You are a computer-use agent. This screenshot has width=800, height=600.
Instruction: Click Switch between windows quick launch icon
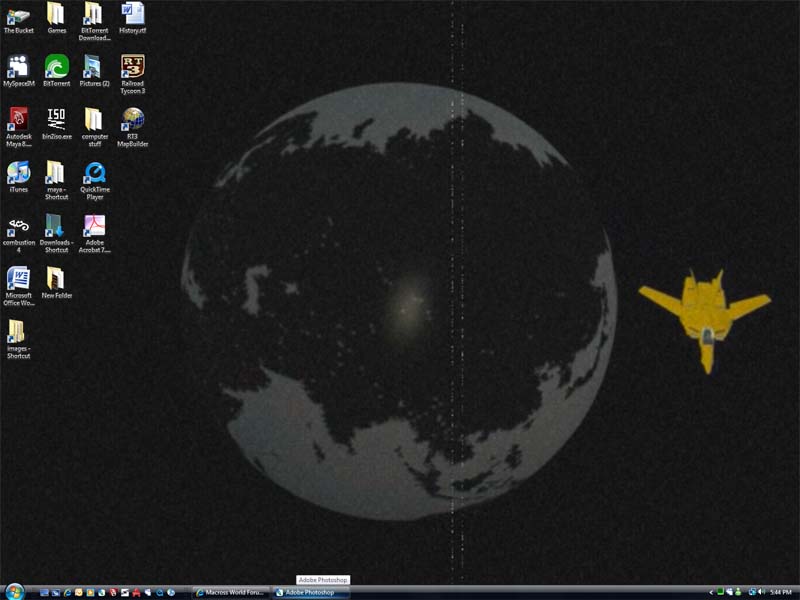click(x=56, y=592)
